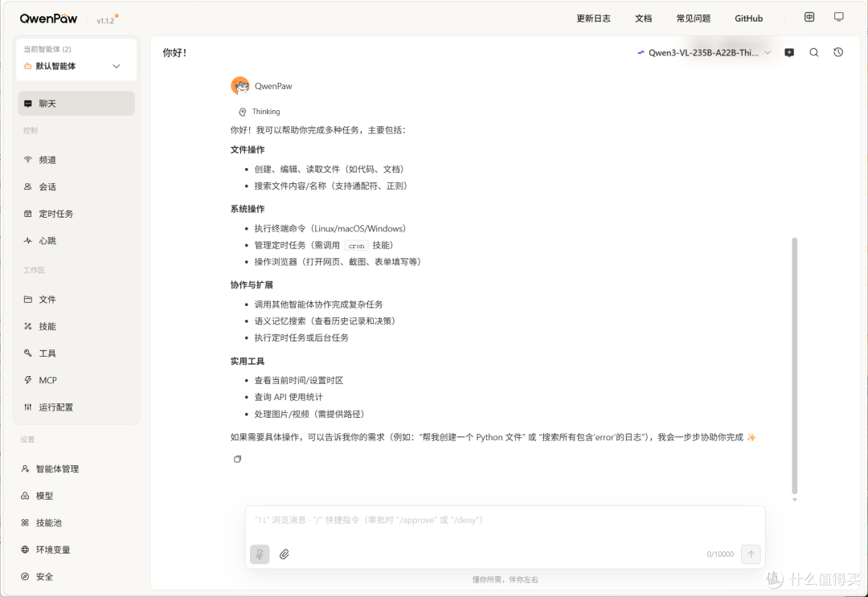Click the MCP lightning icon
Image resolution: width=868 pixels, height=597 pixels.
click(x=27, y=380)
